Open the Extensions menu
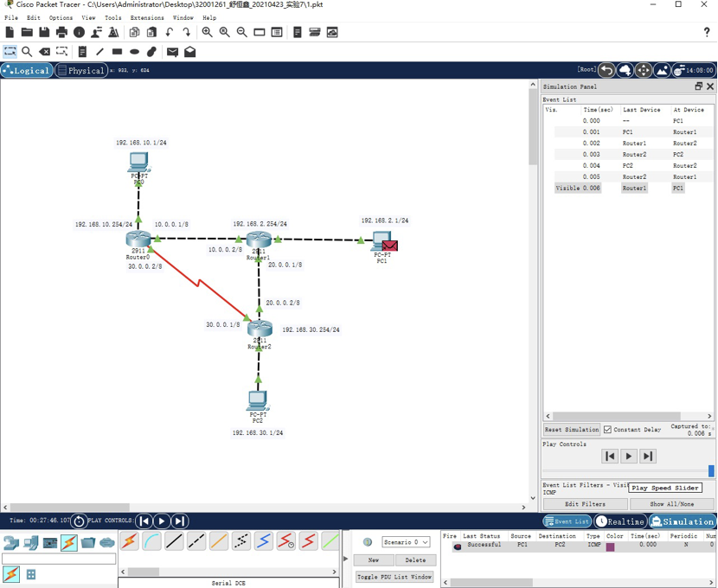718x588 pixels. (146, 17)
